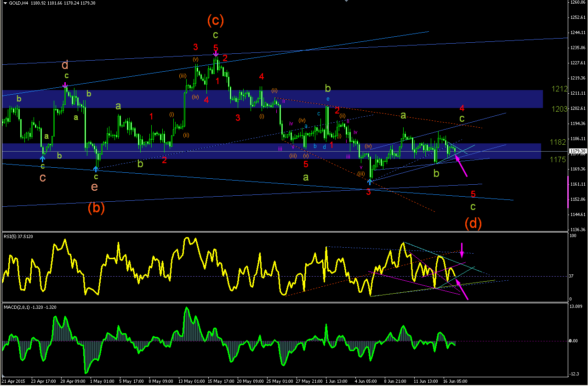The image size is (588, 386).
Task: Click price axis value 1211.11
Action: point(577,93)
